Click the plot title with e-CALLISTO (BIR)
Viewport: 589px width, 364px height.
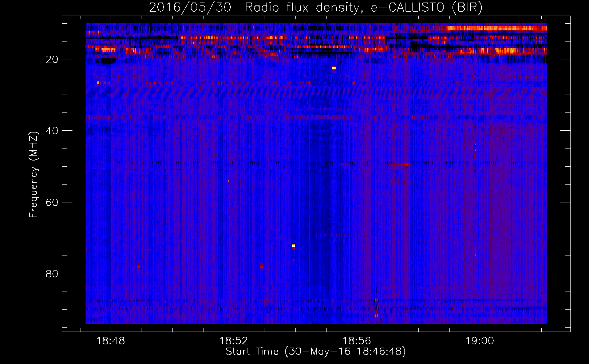316,7
